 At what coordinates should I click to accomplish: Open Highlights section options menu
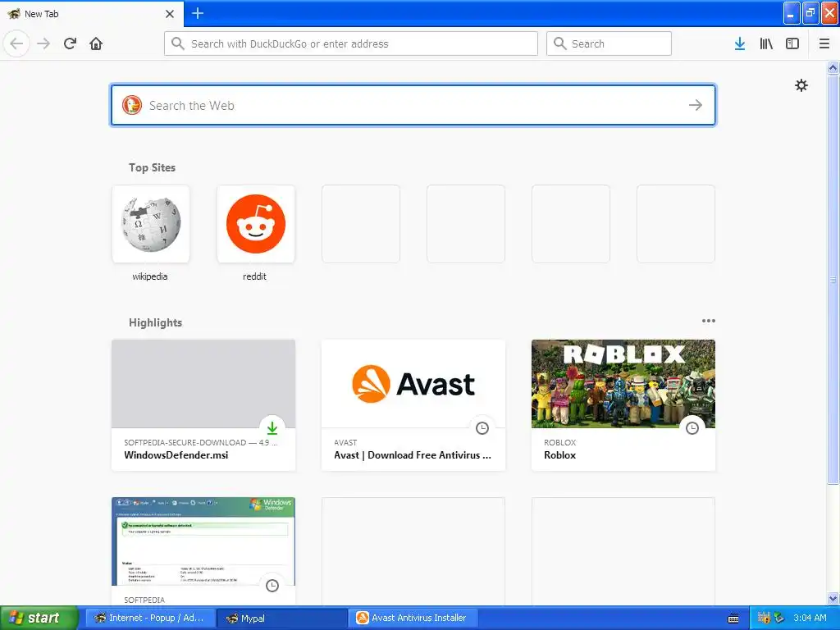coord(708,321)
